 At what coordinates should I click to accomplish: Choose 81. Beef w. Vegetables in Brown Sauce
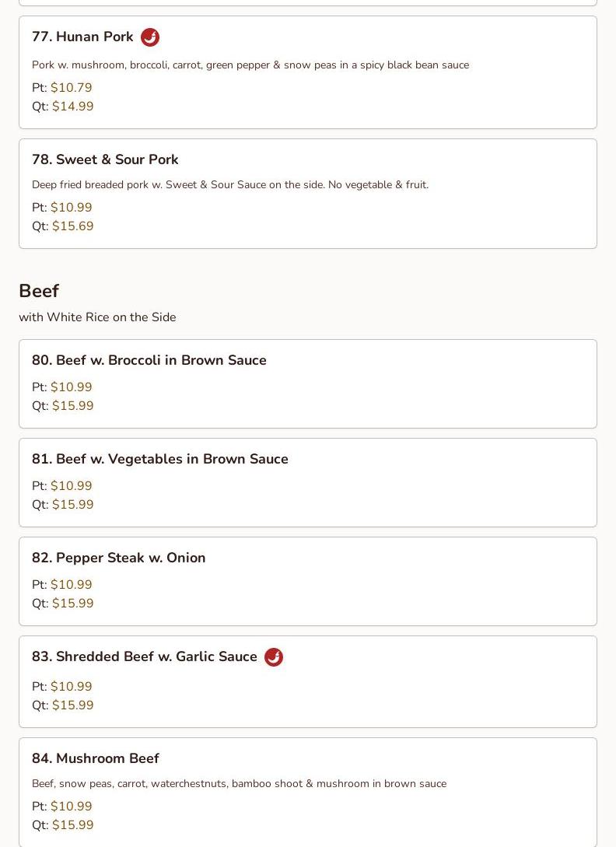click(x=159, y=459)
